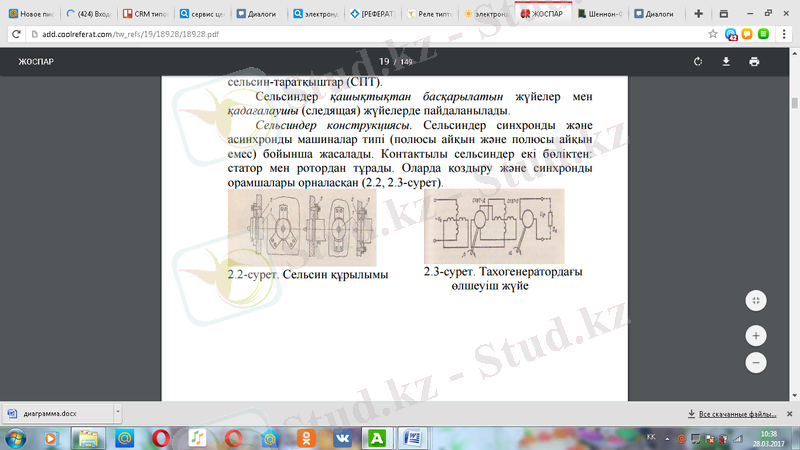Bookmark this page with the star icon
Viewport: 800px width, 450px height.
pos(713,33)
